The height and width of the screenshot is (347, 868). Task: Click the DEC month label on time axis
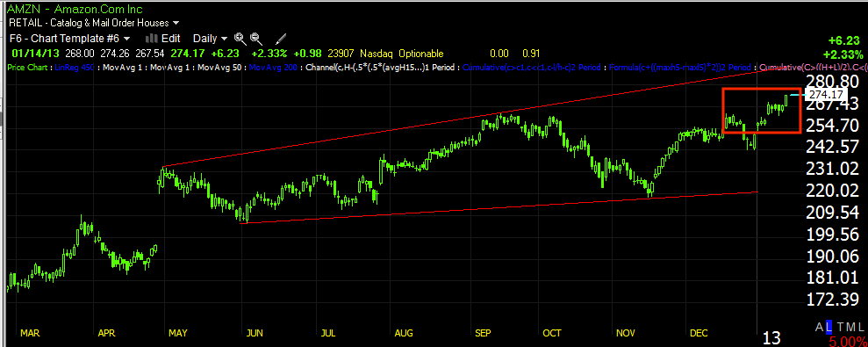(x=699, y=333)
